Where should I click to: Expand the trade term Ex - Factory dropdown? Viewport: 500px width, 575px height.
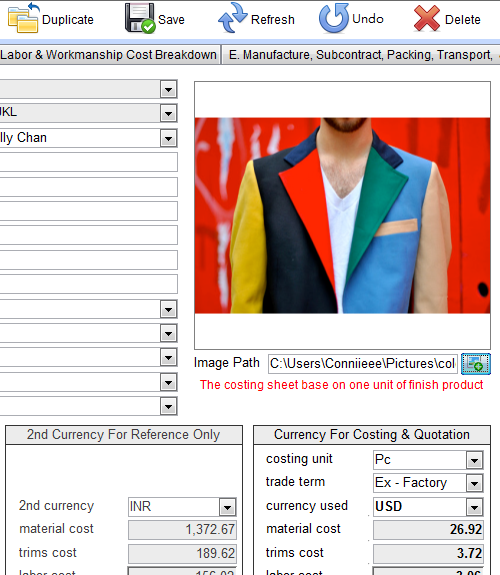click(474, 484)
